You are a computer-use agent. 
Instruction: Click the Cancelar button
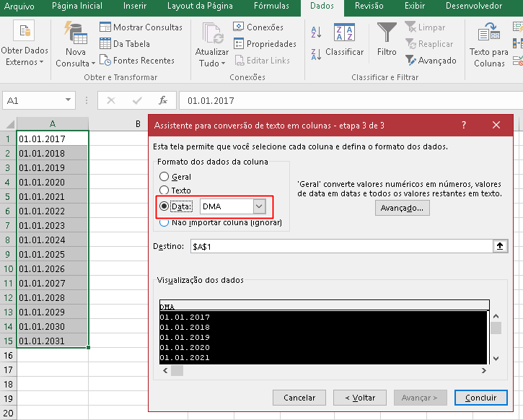coord(299,398)
